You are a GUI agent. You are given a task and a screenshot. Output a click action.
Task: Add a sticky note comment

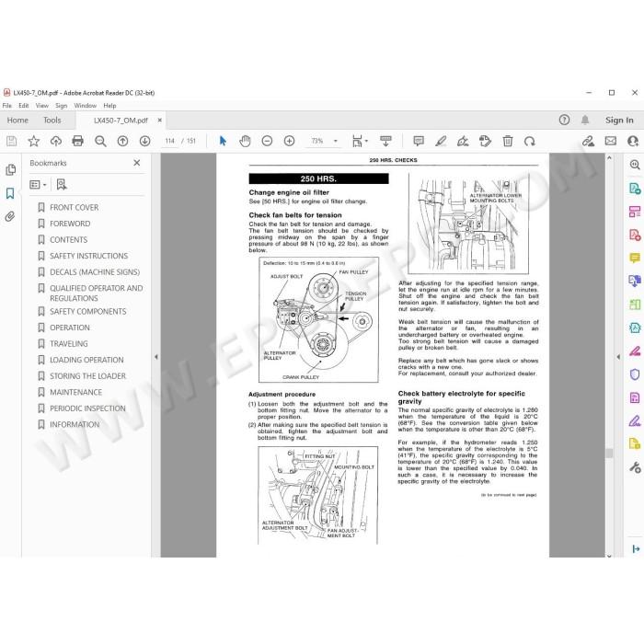pos(419,142)
